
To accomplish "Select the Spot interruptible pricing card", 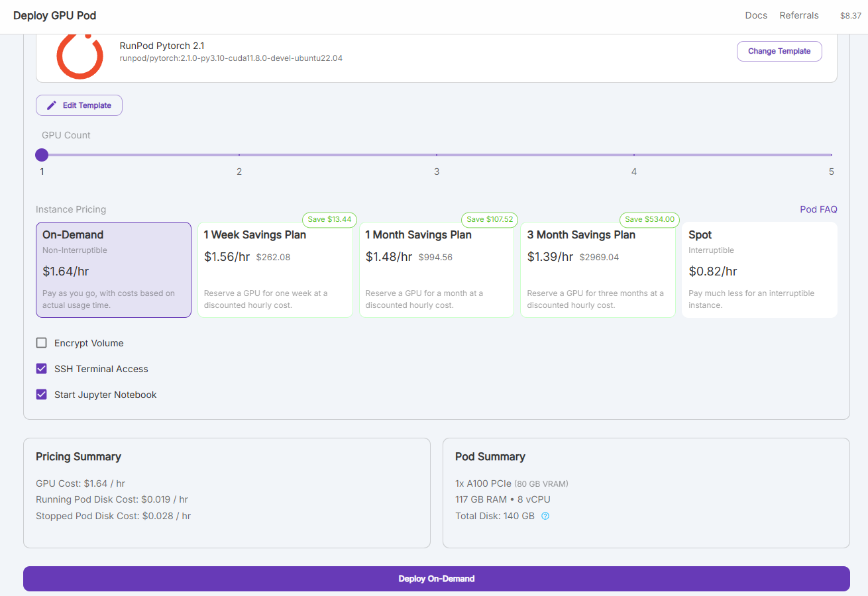I will pos(759,270).
